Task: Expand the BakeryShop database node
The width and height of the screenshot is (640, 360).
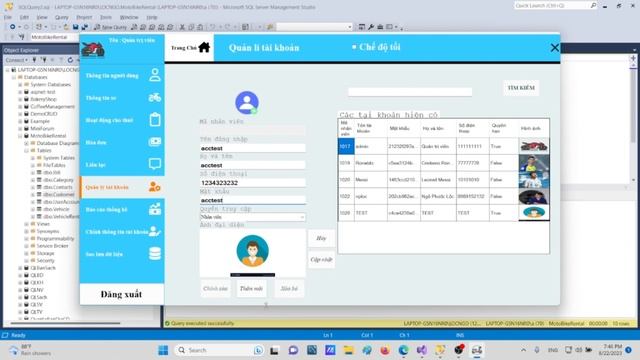Action: 20,99
